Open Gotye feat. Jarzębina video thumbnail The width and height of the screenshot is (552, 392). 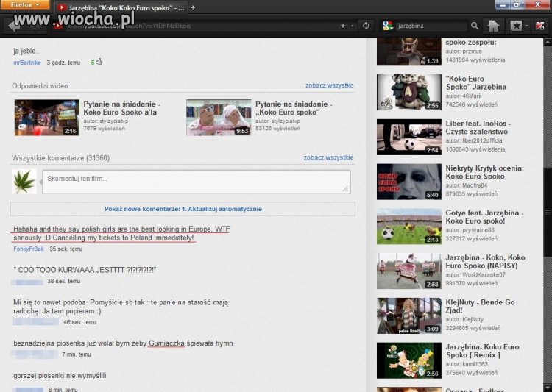pos(408,227)
